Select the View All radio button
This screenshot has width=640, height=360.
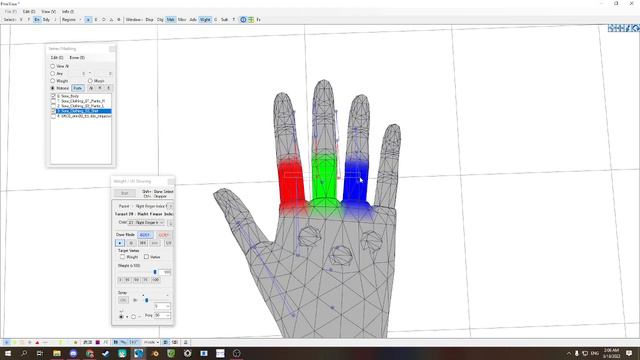point(53,66)
